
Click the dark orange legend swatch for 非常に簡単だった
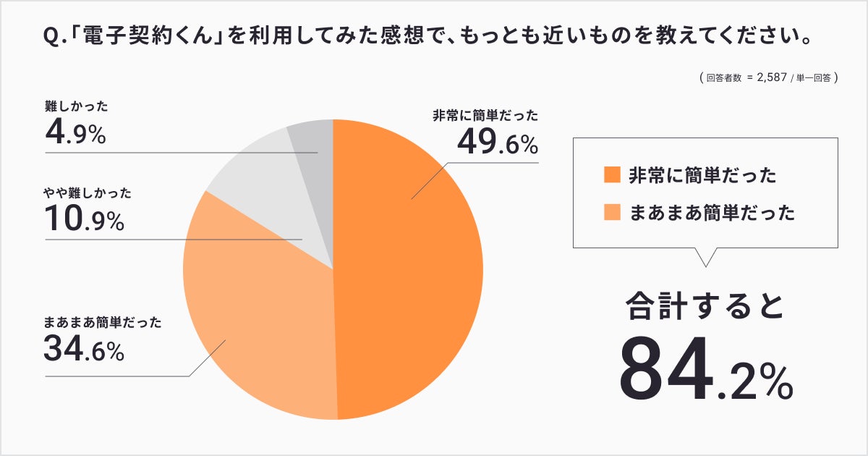pyautogui.click(x=612, y=174)
